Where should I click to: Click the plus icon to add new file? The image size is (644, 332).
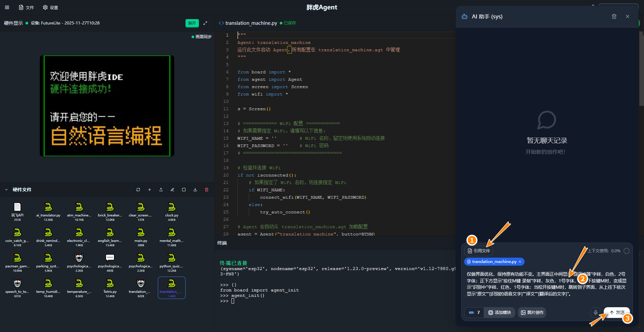(x=150, y=190)
